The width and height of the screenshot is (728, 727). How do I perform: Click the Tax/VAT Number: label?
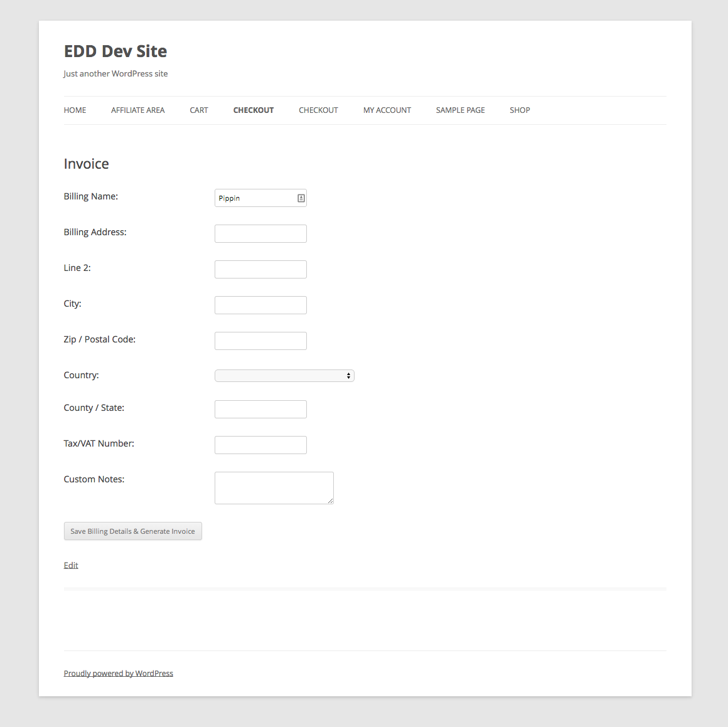99,443
